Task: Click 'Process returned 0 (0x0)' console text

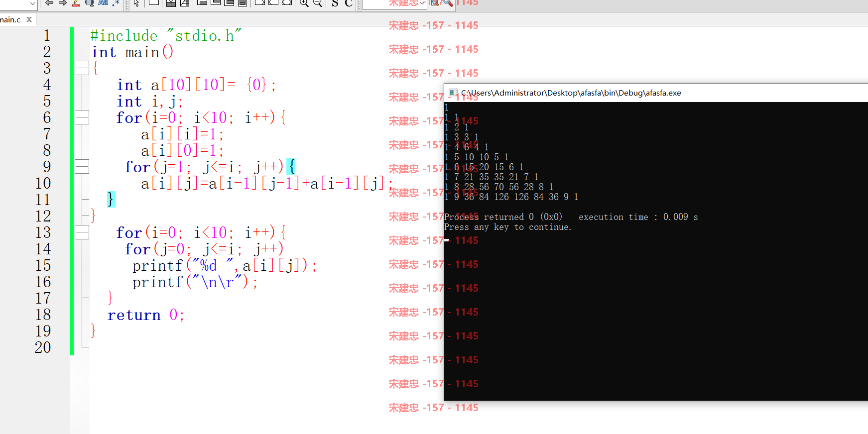Action: [503, 217]
